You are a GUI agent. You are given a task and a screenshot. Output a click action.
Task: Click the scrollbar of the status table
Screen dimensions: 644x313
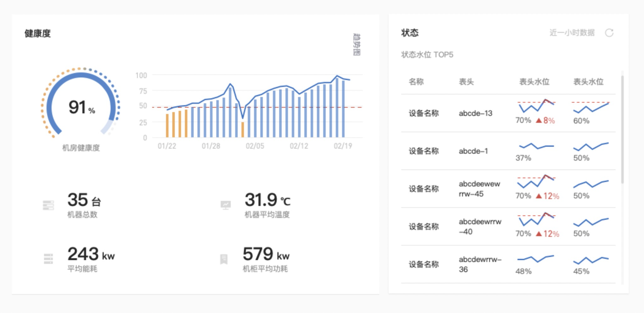click(622, 129)
